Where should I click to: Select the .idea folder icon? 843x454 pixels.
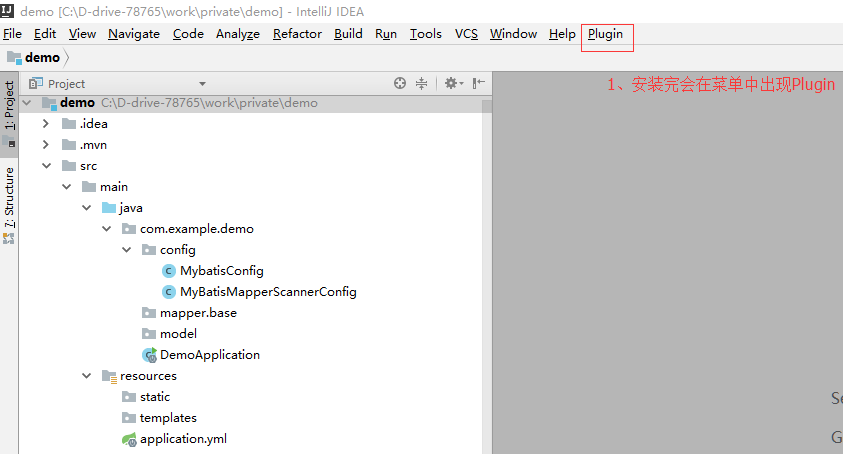point(69,124)
